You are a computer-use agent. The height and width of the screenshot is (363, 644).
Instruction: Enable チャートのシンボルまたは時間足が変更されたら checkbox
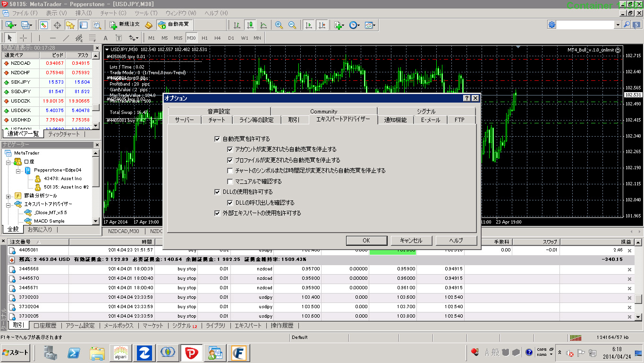coord(230,171)
